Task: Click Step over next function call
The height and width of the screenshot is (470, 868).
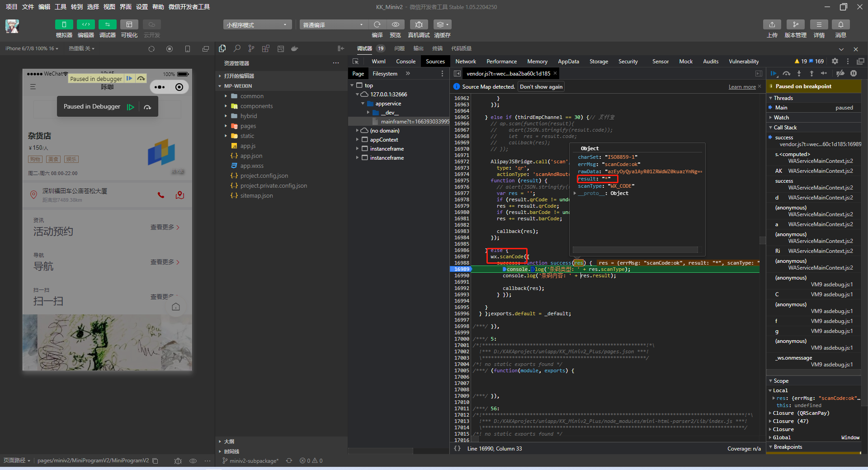Action: [x=787, y=73]
